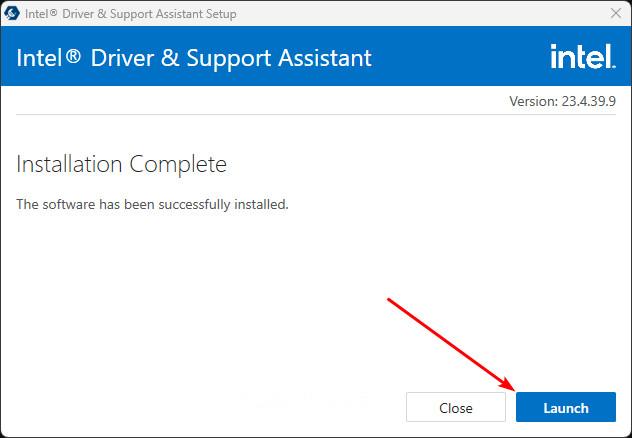Click the blue square dot ending the Intel logo

click(x=613, y=66)
